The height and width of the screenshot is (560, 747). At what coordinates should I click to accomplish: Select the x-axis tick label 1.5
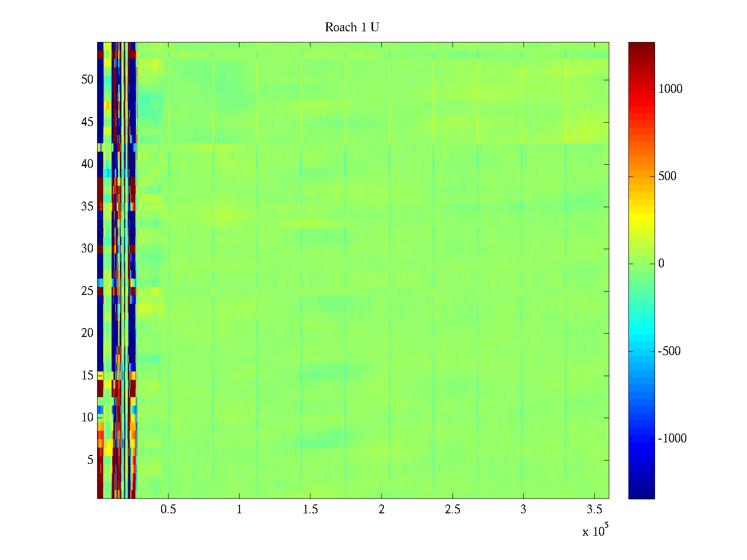tap(310, 510)
